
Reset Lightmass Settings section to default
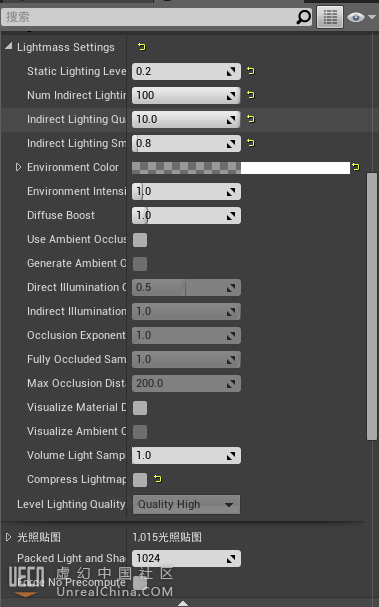(142, 47)
